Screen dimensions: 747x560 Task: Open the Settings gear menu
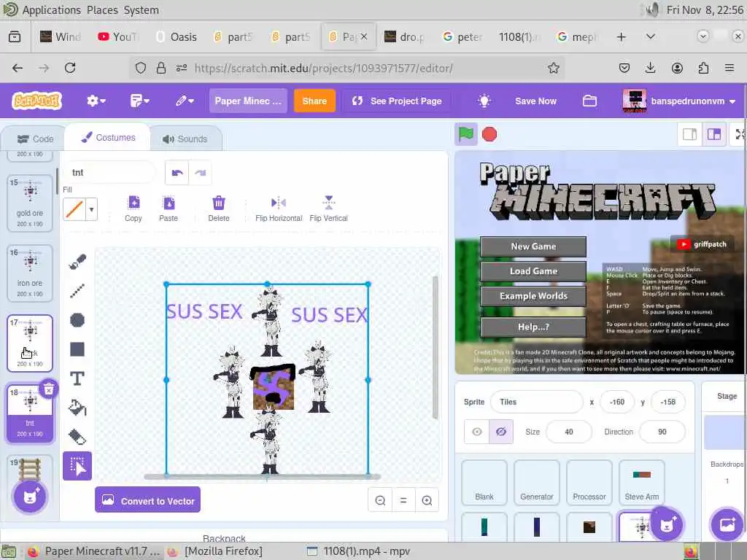coord(96,101)
